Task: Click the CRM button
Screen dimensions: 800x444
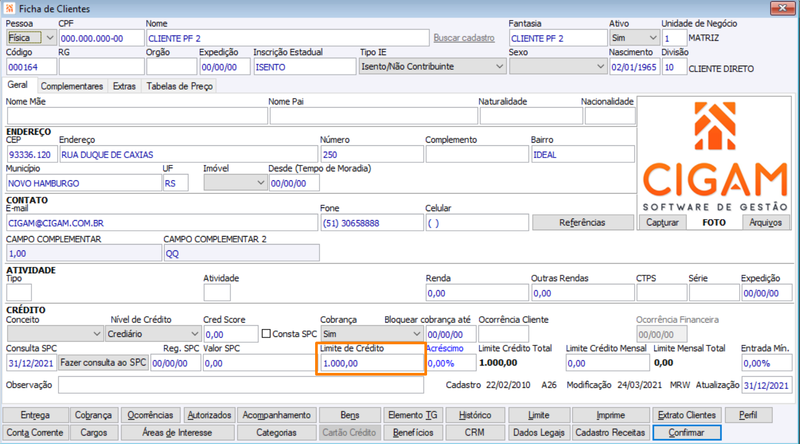Action: pyautogui.click(x=475, y=432)
